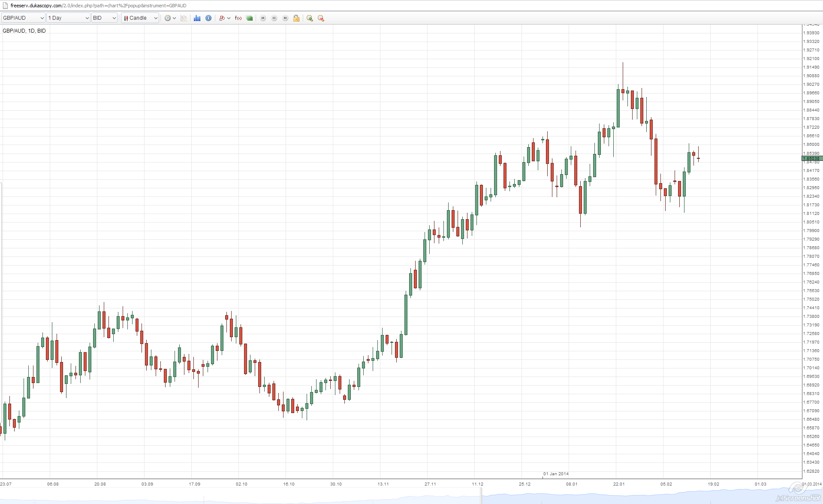Click the skip to end button

coord(285,18)
